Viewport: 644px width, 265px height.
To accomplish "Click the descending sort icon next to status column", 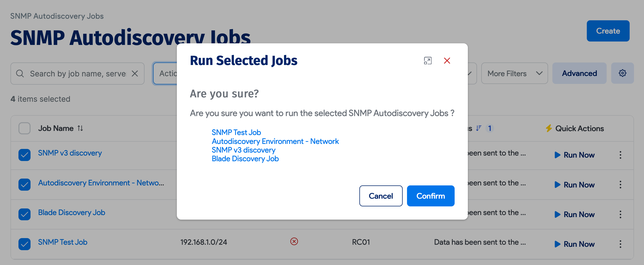I will pos(478,128).
